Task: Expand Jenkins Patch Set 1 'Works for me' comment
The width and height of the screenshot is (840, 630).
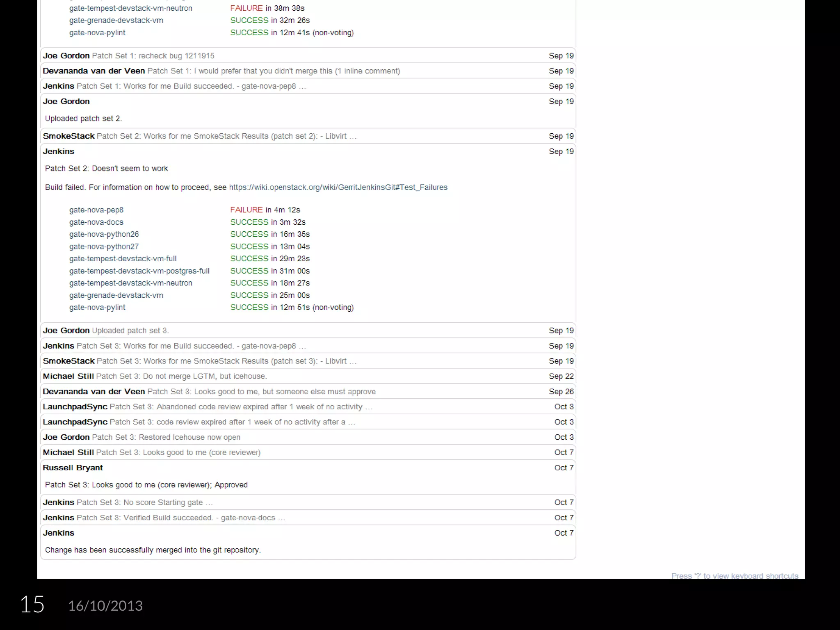Action: [x=308, y=86]
